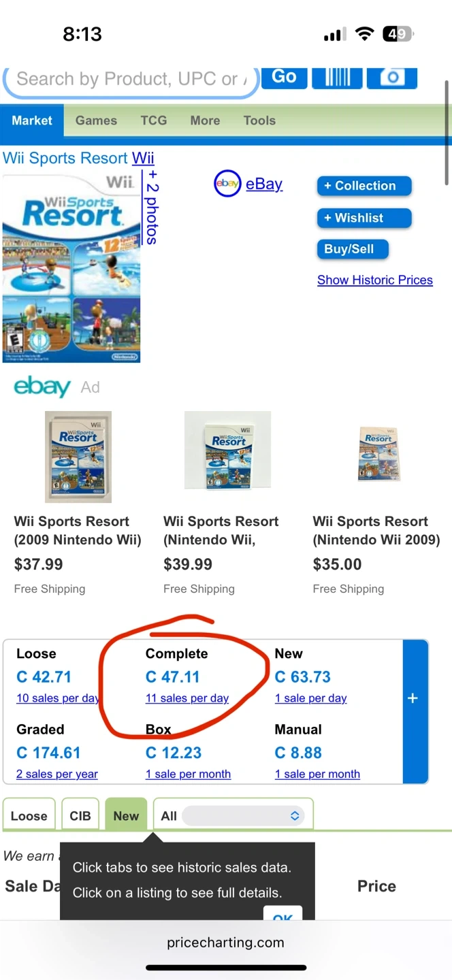This screenshot has width=452, height=980.
Task: Switch to the CIB tab
Action: pyautogui.click(x=80, y=815)
